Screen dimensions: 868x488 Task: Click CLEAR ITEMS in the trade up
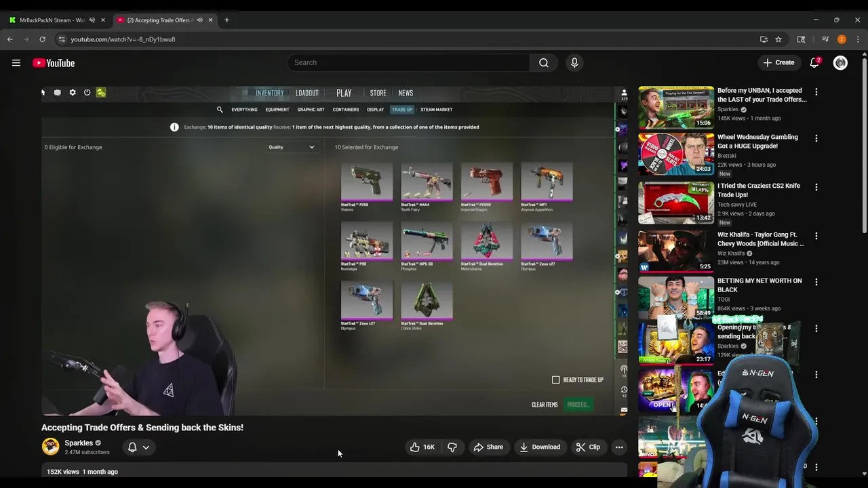point(545,405)
